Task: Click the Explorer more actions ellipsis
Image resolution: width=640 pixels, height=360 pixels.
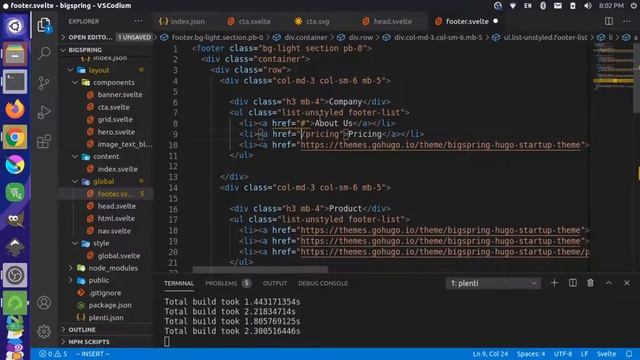Action: (x=138, y=21)
